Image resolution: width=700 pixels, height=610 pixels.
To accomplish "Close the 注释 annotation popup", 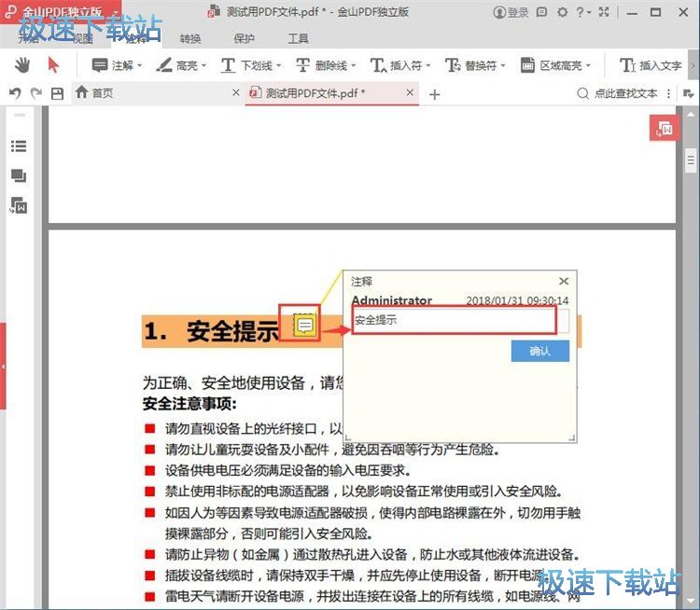I will click(x=563, y=281).
